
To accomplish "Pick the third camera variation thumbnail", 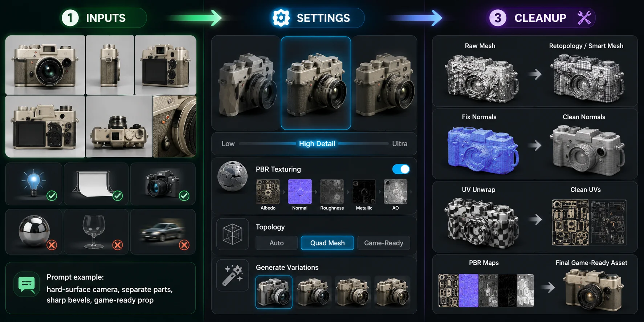I will point(353,292).
